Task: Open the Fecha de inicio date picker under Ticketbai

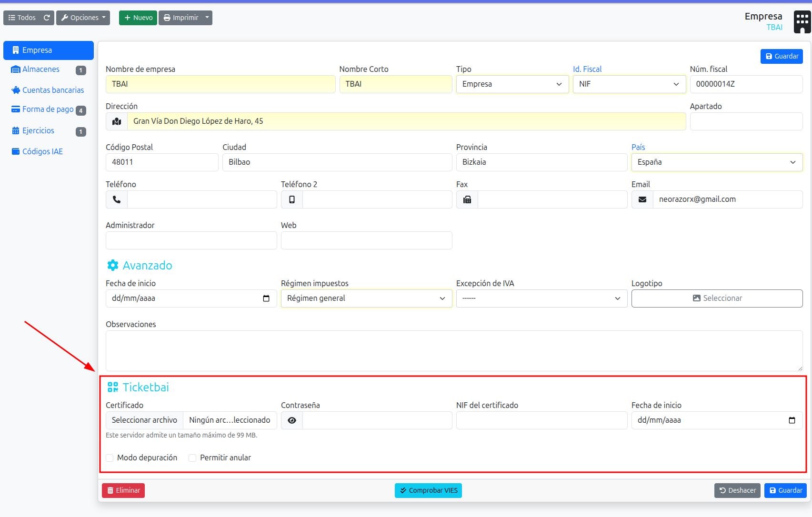Action: click(792, 420)
